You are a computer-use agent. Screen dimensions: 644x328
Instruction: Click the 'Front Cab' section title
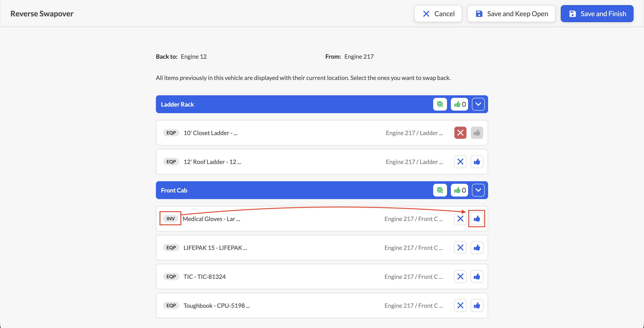coord(174,190)
